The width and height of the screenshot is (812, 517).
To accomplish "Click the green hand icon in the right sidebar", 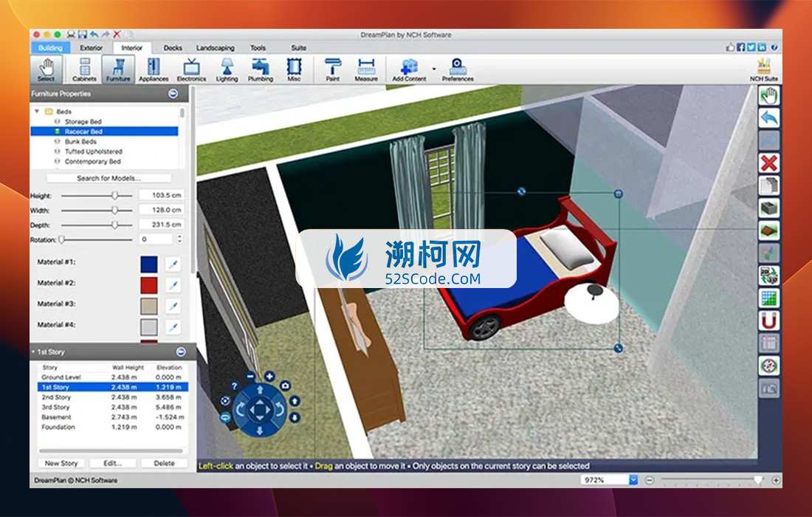I will pyautogui.click(x=769, y=96).
